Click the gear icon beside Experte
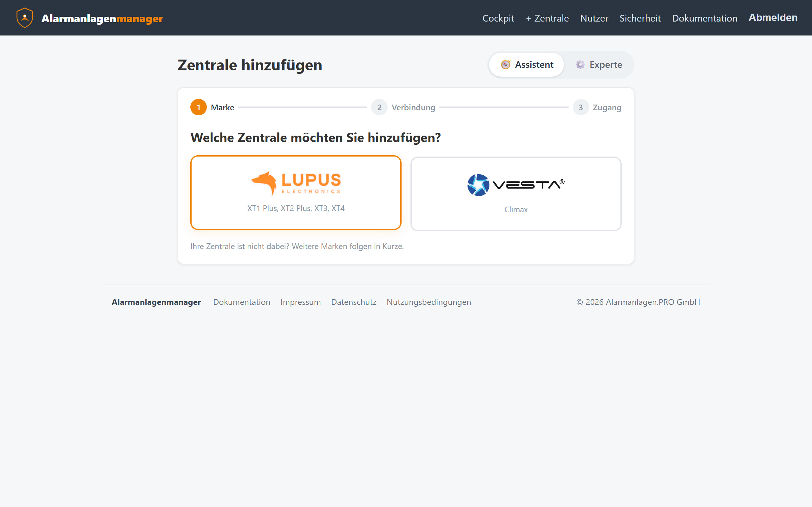This screenshot has height=507, width=812. 580,64
